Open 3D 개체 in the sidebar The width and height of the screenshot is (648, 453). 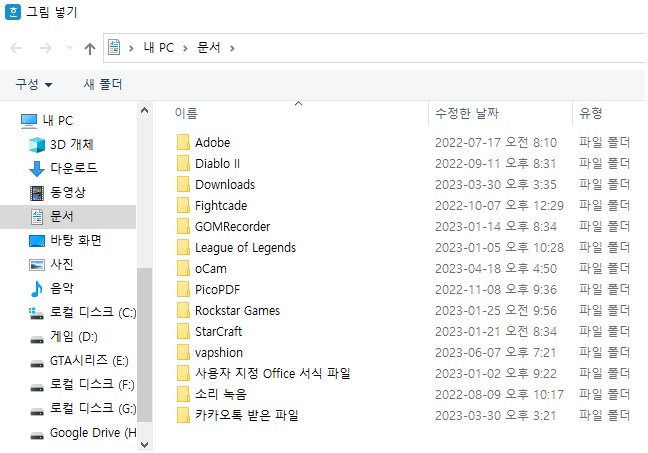point(61,145)
